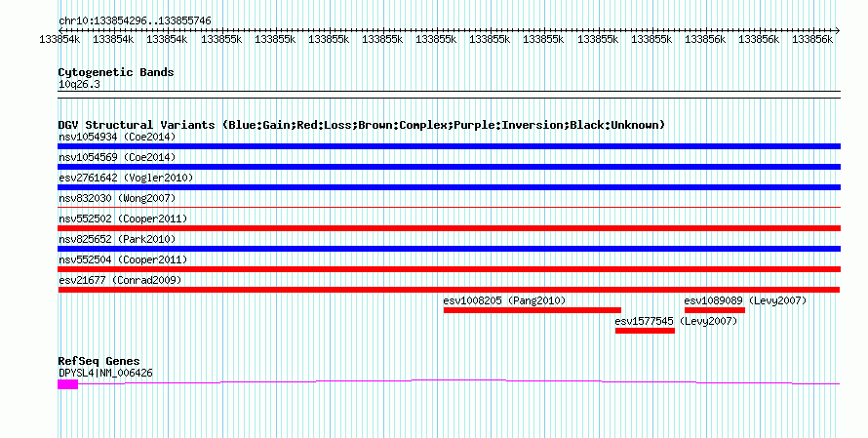Screen dimensions: 868x438
Task: Click the ruler's right arrowhead
Action: pyautogui.click(x=838, y=30)
